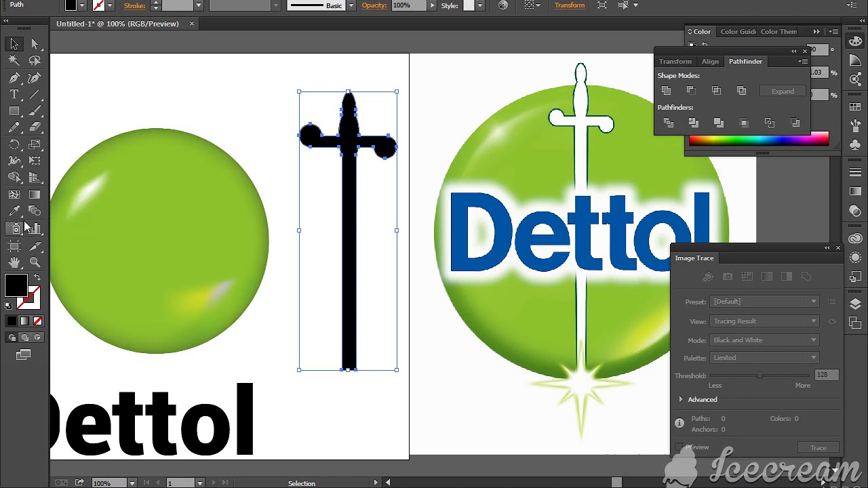Enable Draw Normal mode
Image resolution: width=868 pixels, height=488 pixels.
[x=12, y=338]
